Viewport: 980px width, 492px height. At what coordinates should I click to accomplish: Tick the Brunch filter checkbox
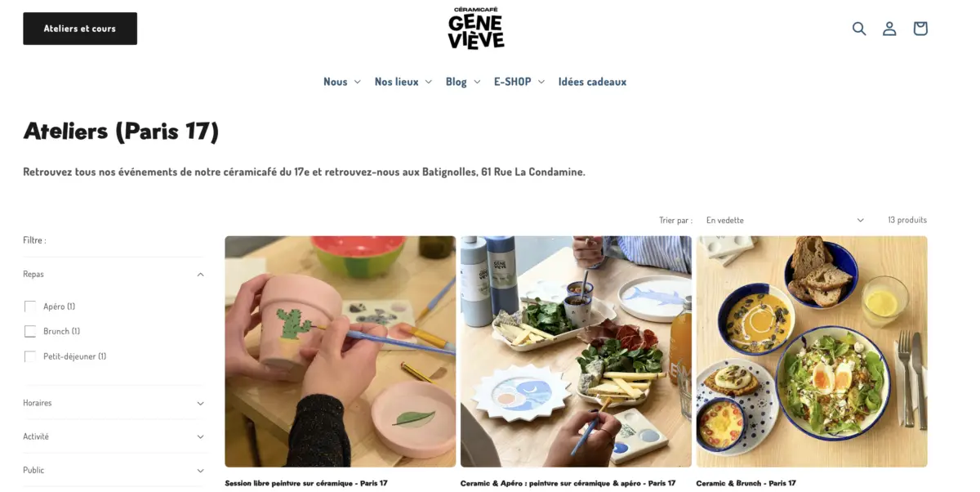tap(30, 331)
